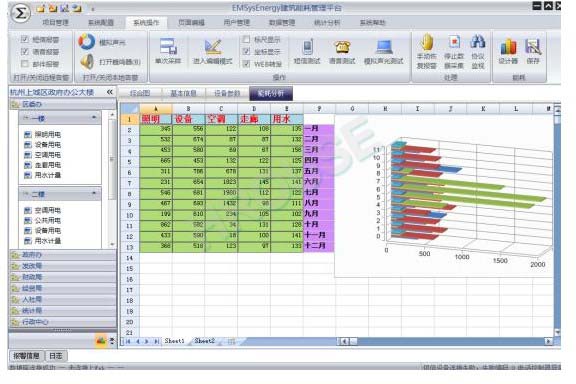Screen dimensions: 576x384
Task: Click the 单次采集 single capture icon
Action: [168, 47]
